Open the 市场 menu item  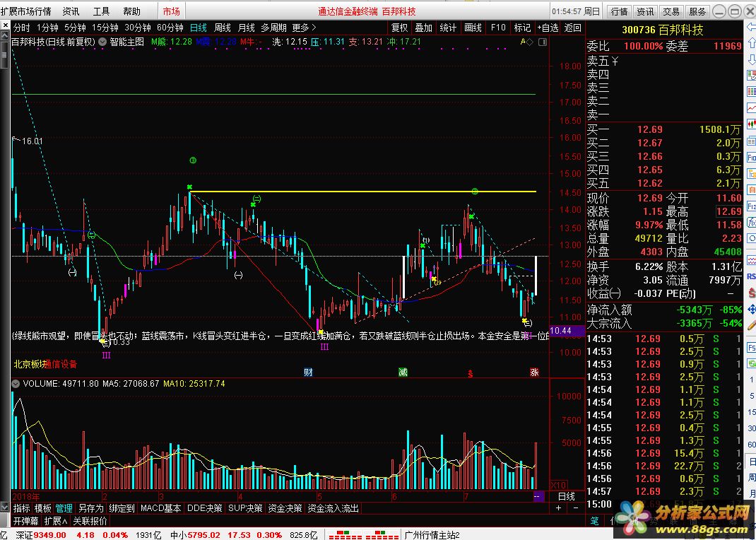[171, 11]
